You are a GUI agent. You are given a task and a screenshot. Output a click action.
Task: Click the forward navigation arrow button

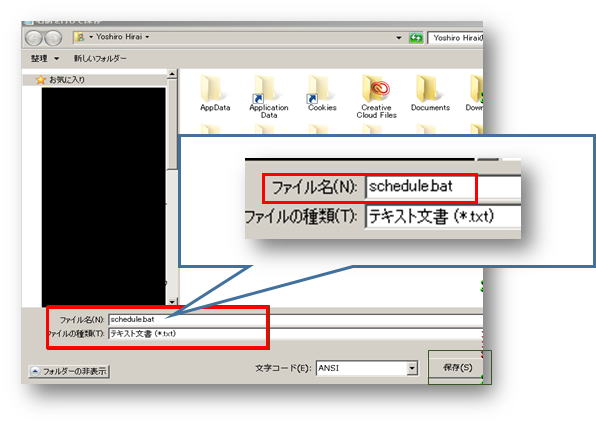coord(53,38)
